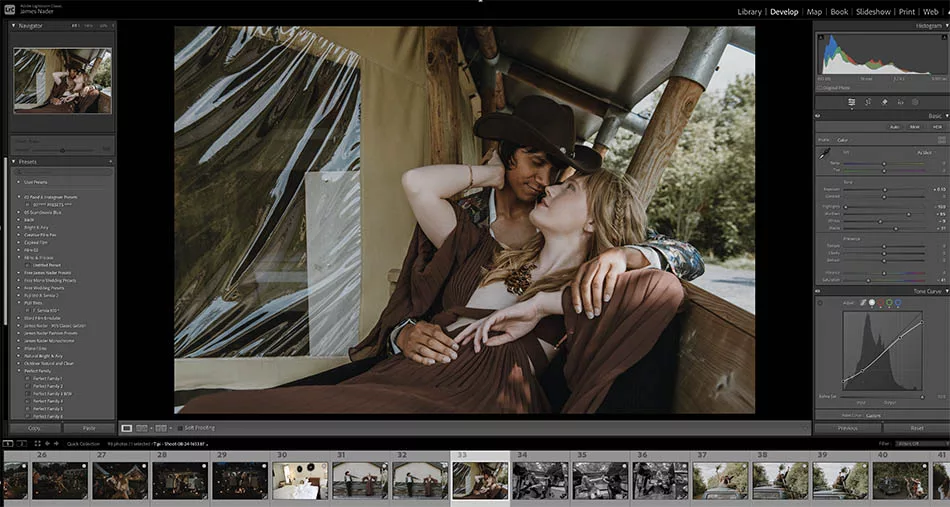Viewport: 950px width, 507px height.
Task: Toggle Basic panel visibility eye switch
Action: coord(818,116)
